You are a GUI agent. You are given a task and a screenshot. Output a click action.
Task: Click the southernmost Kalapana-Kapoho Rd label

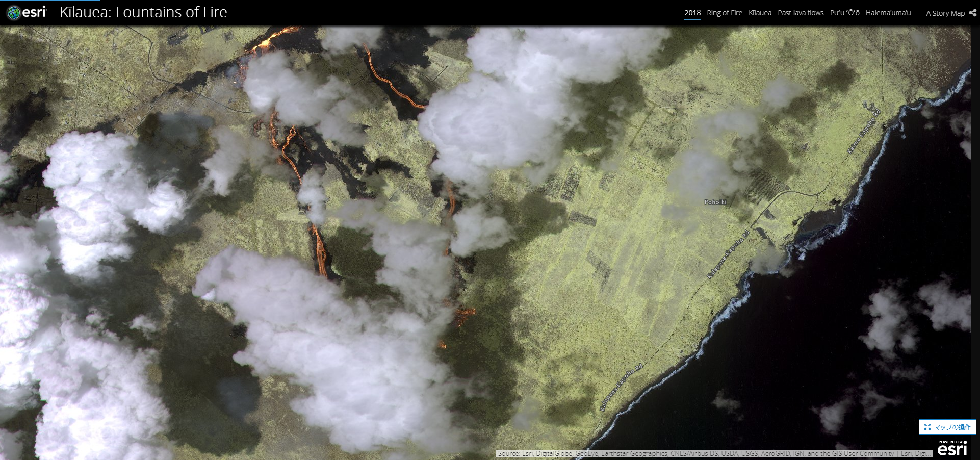(x=622, y=387)
